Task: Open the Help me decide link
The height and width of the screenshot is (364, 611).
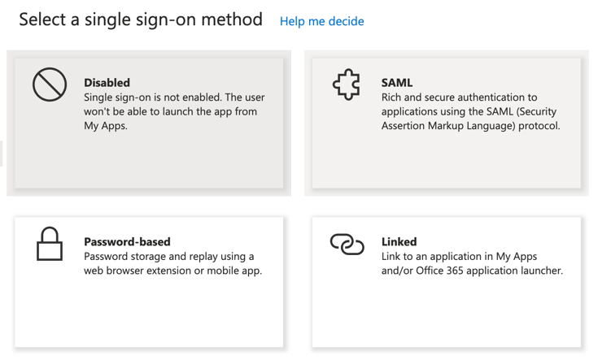Action: point(321,21)
